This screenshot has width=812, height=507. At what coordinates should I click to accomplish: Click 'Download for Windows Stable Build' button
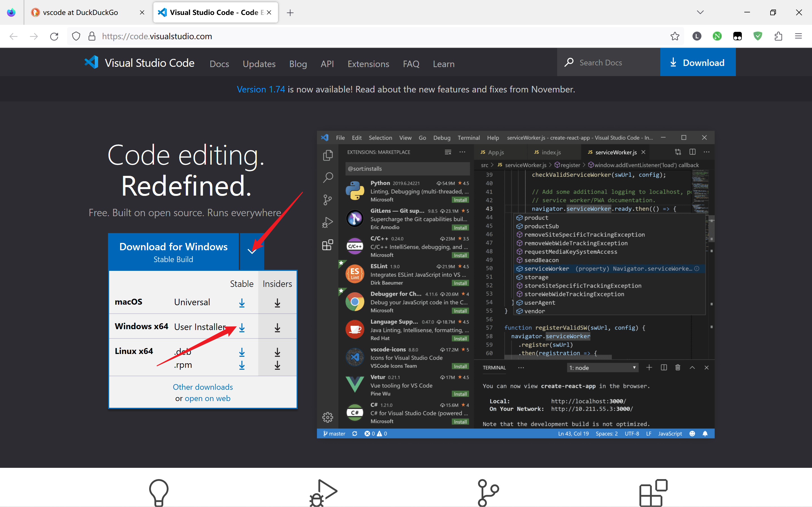click(173, 251)
